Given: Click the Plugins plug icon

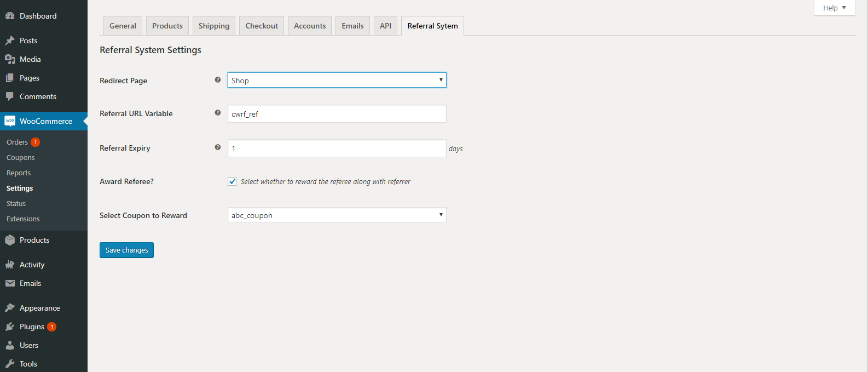Looking at the screenshot, I should (10, 327).
